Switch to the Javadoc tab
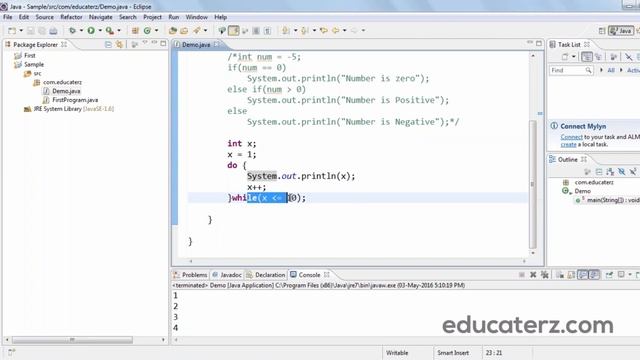Viewport: 640px width, 360px height. click(227, 275)
